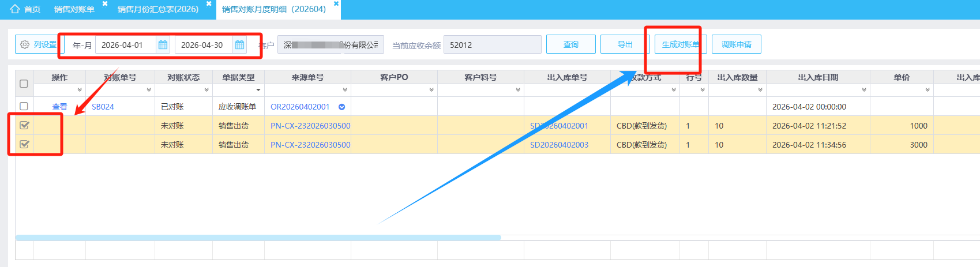Uncheck the row with 单价 1000
This screenshot has width=980, height=267.
pyautogui.click(x=24, y=125)
